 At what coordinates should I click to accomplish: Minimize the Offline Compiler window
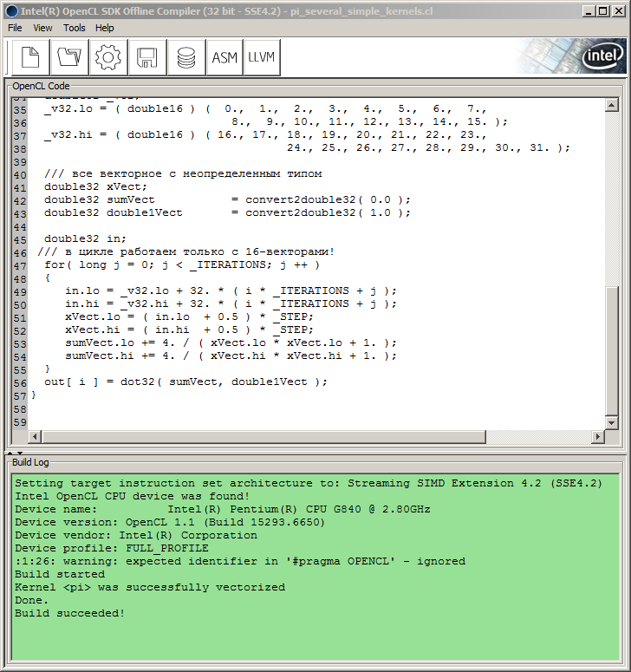coord(589,11)
